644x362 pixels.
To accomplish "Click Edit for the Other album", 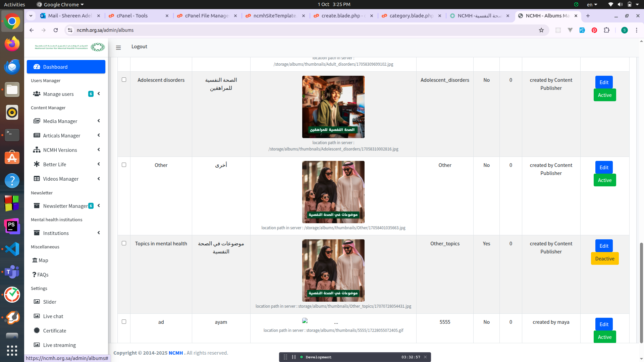I will [x=604, y=168].
